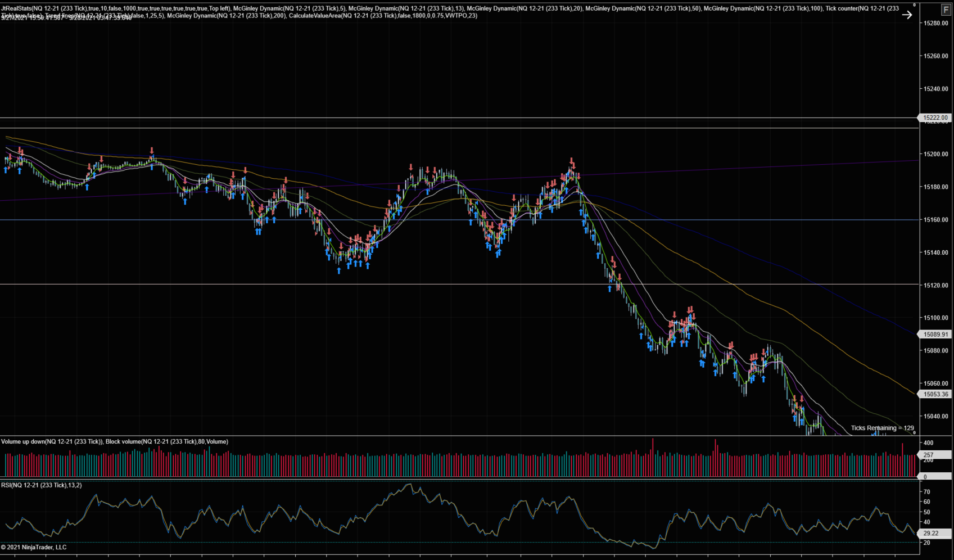Viewport: 954px width, 560px height.
Task: Select the 15053.36 price marker on axis
Action: [x=935, y=395]
